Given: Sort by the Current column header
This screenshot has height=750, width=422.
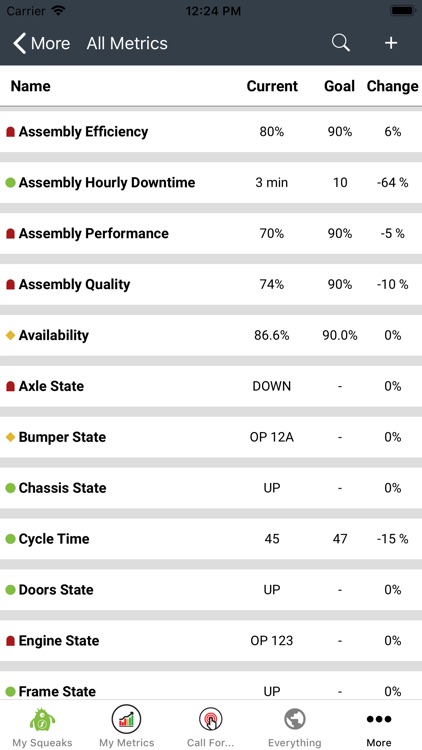Looking at the screenshot, I should pos(272,86).
